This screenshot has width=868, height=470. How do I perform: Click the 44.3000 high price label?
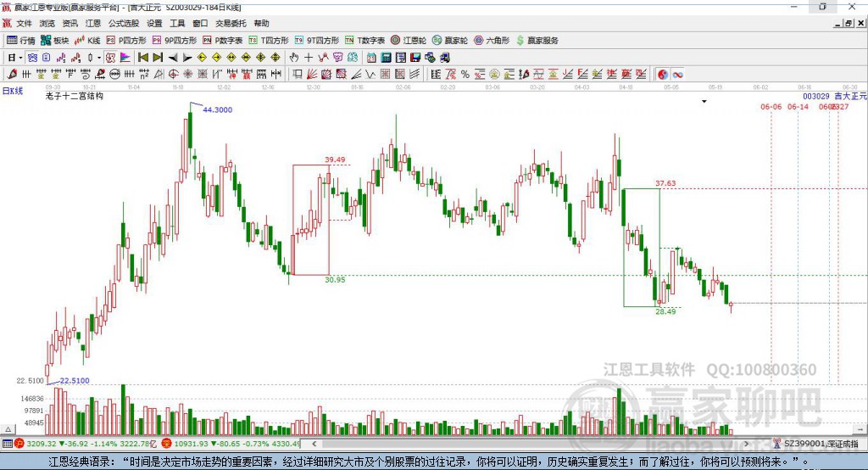pyautogui.click(x=218, y=109)
